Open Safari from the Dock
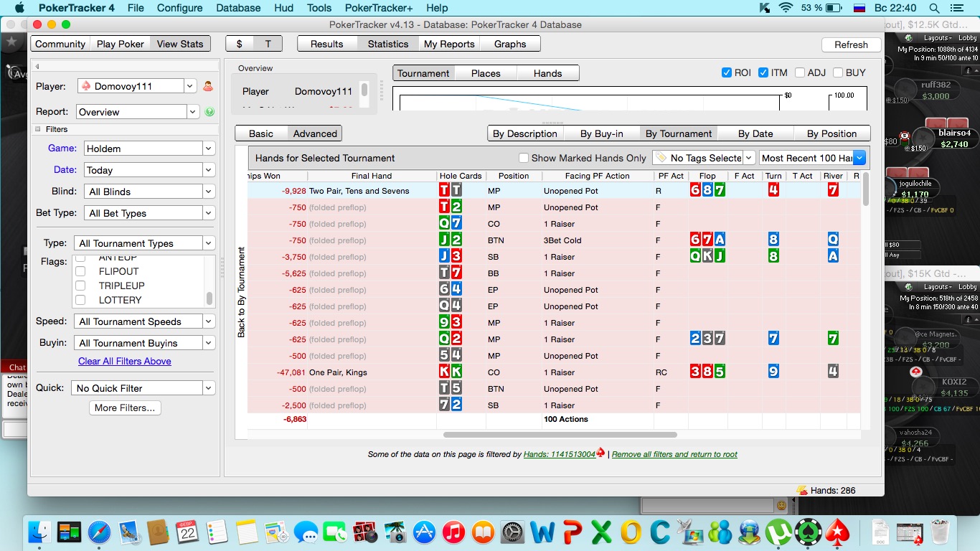 99,532
